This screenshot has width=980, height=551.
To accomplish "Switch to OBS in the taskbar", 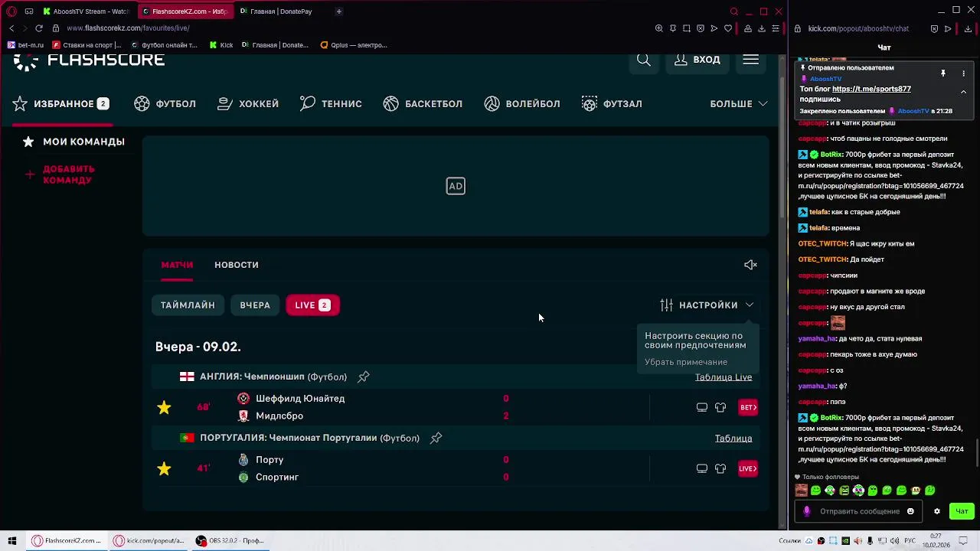I will tap(230, 540).
